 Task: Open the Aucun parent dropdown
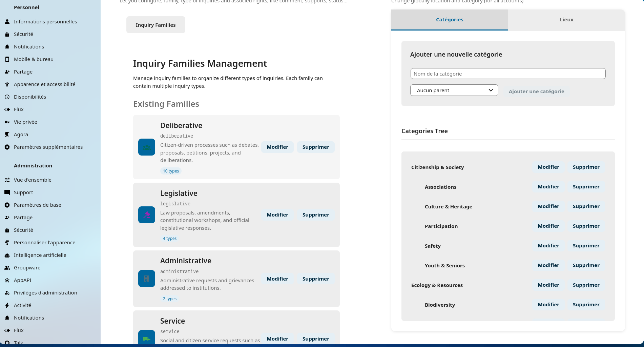coord(454,90)
